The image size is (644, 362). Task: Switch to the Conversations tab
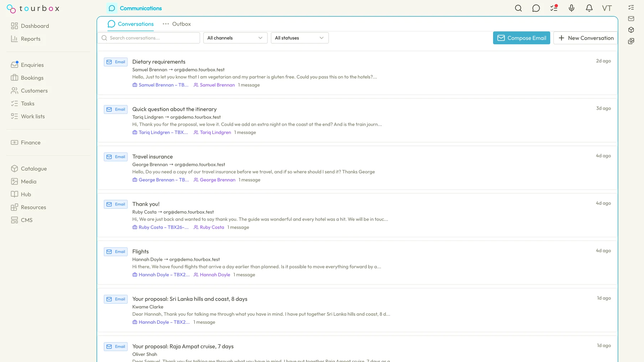coord(131,24)
